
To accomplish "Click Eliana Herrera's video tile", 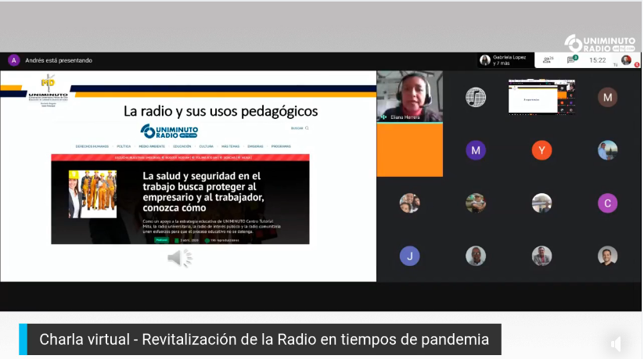I will click(x=410, y=97).
